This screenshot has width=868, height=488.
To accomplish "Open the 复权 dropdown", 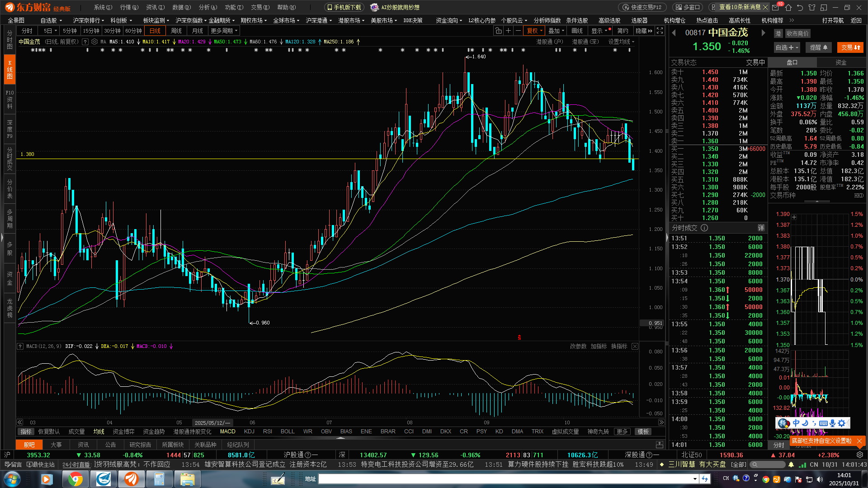I will click(x=535, y=31).
